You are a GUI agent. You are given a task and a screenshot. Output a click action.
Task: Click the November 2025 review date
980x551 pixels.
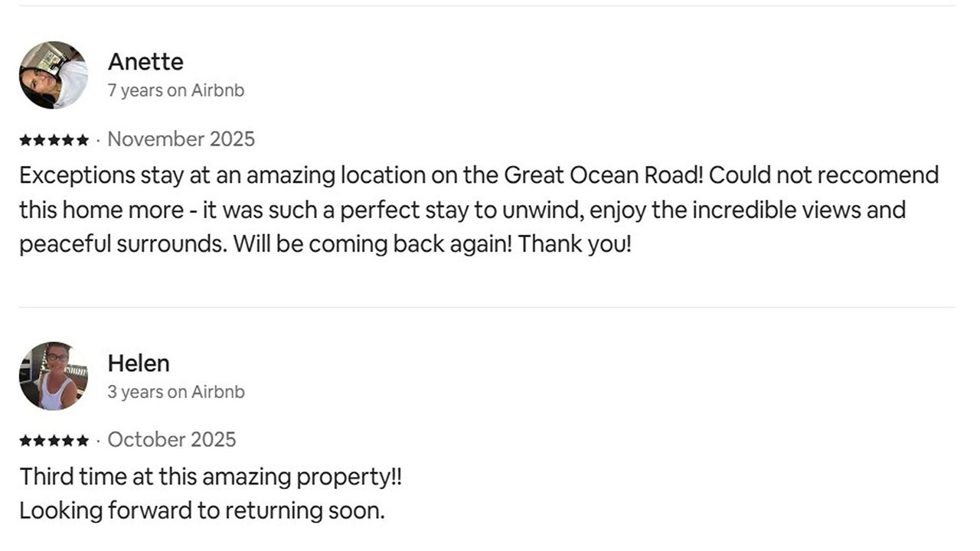tap(181, 139)
